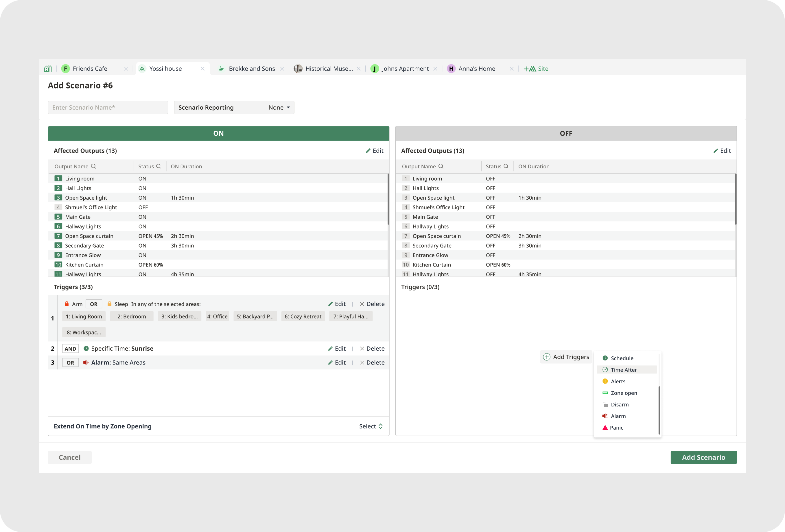The height and width of the screenshot is (532, 785).
Task: Close the Anna's Home tab
Action: 512,69
